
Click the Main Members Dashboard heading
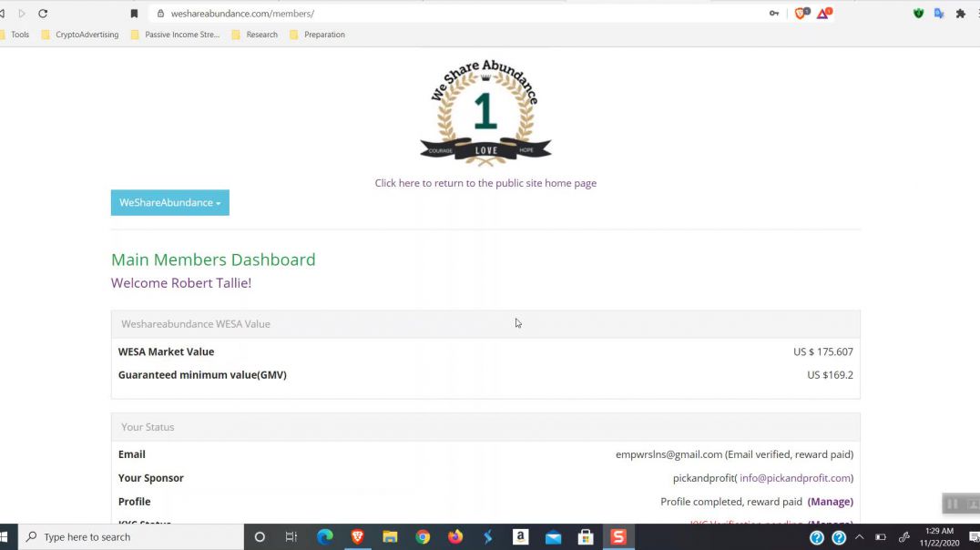[213, 260]
